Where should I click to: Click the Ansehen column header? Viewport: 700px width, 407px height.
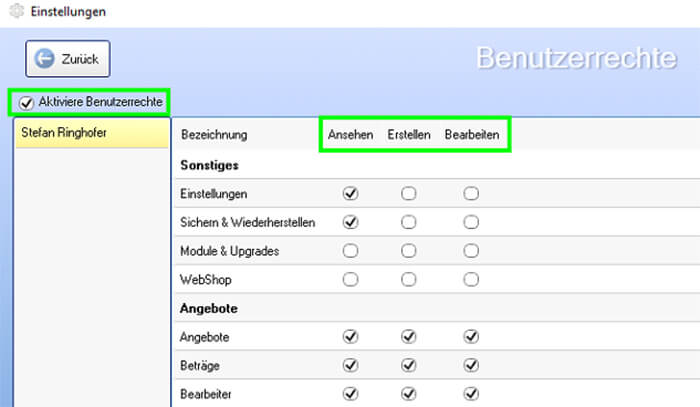pos(350,134)
